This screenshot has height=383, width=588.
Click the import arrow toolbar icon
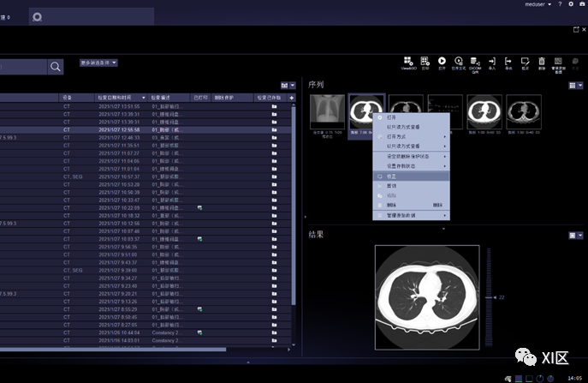(x=492, y=62)
